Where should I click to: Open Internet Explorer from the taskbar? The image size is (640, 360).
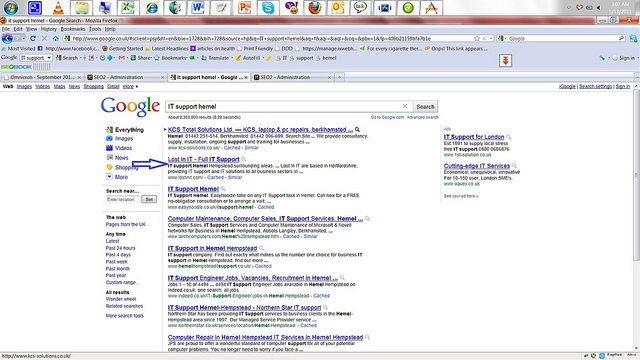click(x=152, y=7)
